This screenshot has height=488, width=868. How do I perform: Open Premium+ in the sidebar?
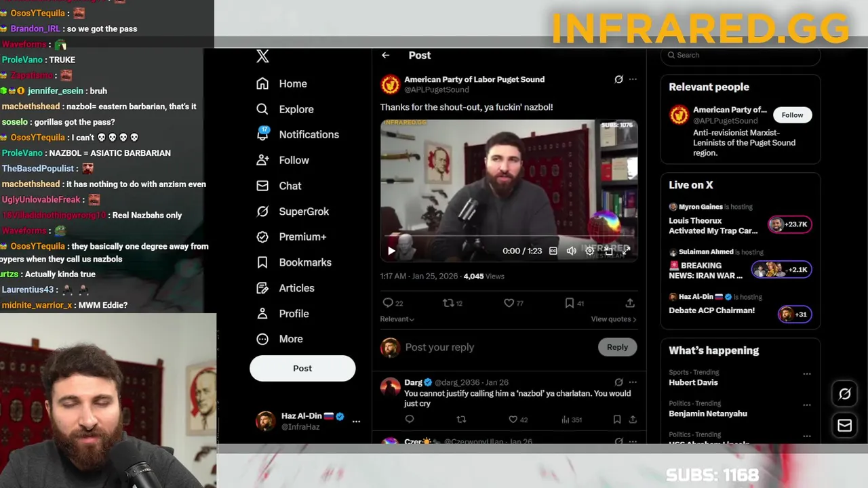[291, 237]
